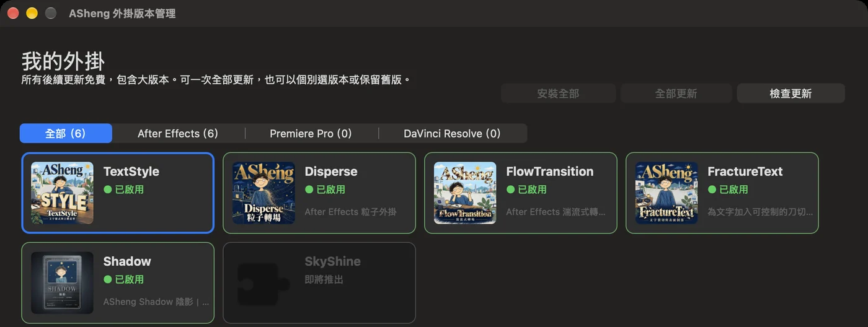868x327 pixels.
Task: Open the FractureText plugin thumbnail
Action: click(666, 193)
